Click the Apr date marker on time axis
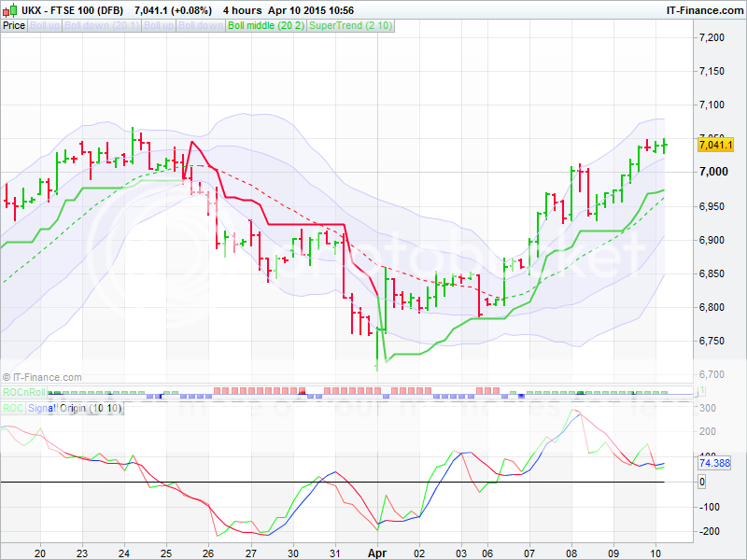Viewport: 747px width, 560px height. pos(376,553)
